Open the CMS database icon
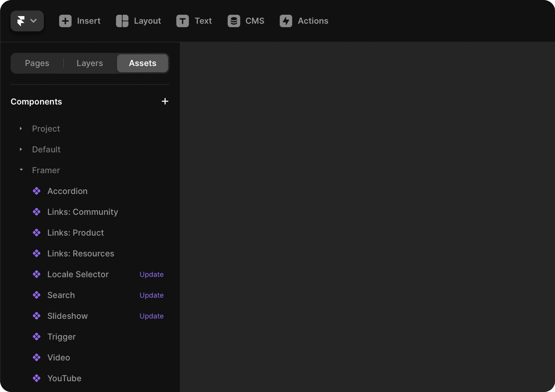Viewport: 555px width, 392px height. (x=234, y=21)
